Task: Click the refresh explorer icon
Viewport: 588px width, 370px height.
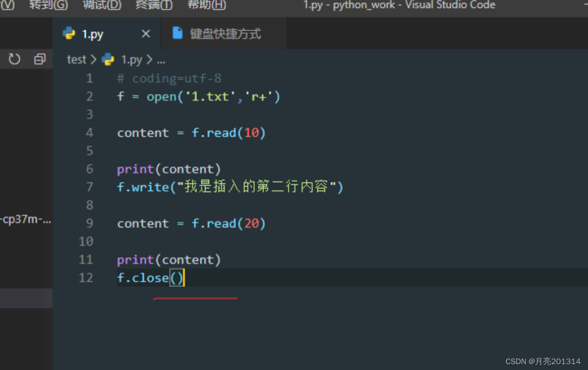Action: point(14,59)
